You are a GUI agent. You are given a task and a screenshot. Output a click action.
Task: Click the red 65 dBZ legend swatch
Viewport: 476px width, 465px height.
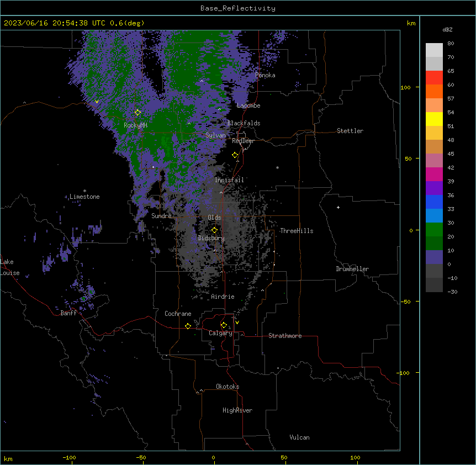(x=434, y=77)
